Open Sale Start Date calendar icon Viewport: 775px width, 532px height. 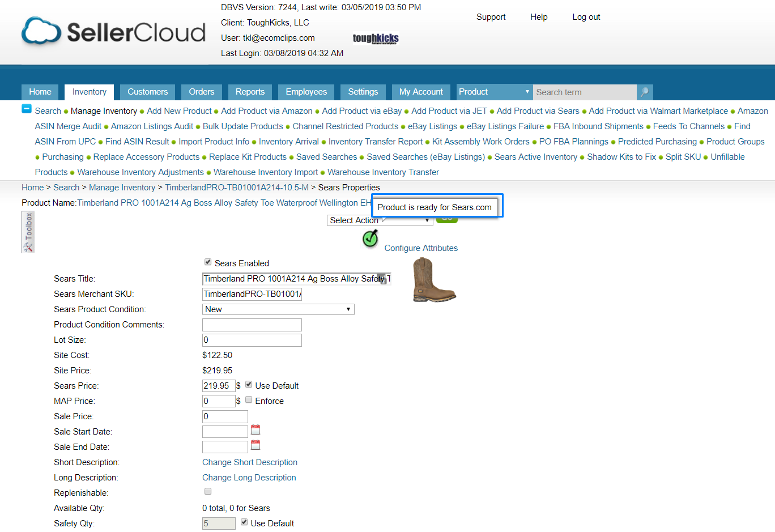tap(256, 429)
